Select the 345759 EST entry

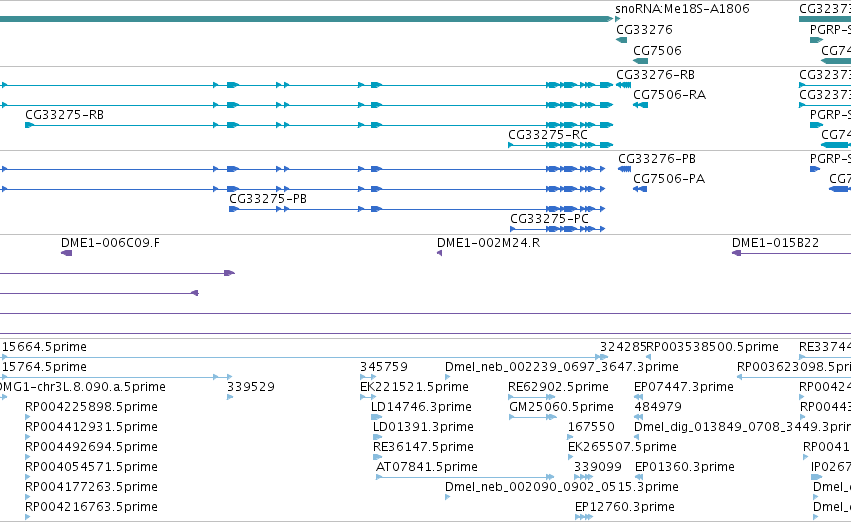384,367
